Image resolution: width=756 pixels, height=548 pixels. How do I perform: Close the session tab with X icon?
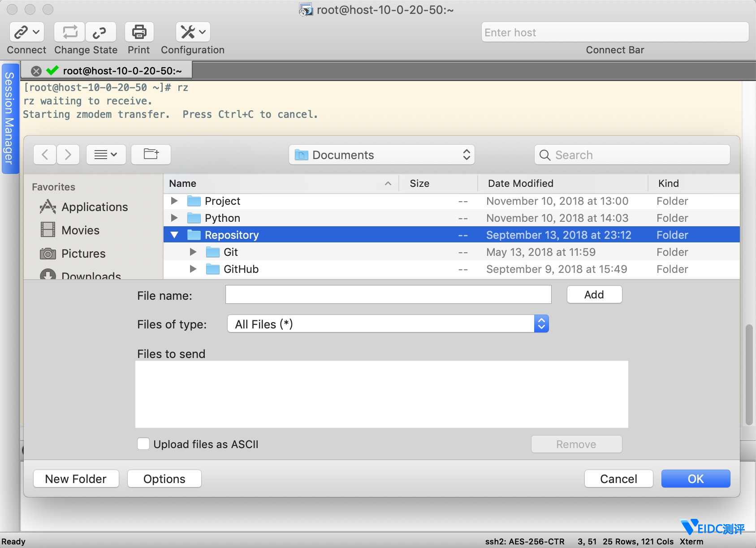click(x=36, y=71)
